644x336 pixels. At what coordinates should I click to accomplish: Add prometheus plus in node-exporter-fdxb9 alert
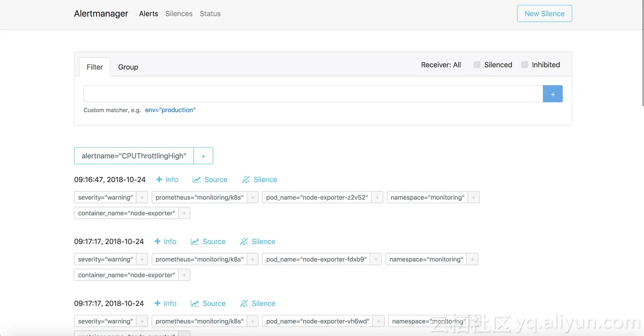click(253, 260)
